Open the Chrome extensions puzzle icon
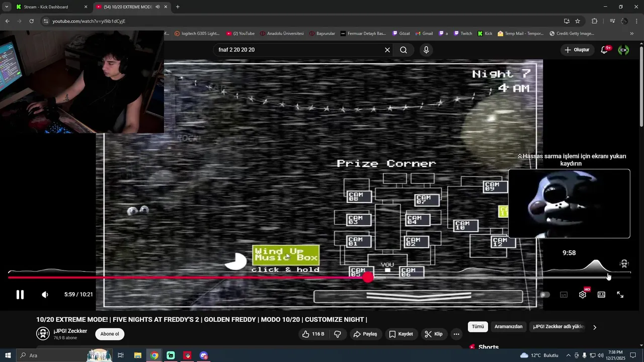 pos(595,21)
